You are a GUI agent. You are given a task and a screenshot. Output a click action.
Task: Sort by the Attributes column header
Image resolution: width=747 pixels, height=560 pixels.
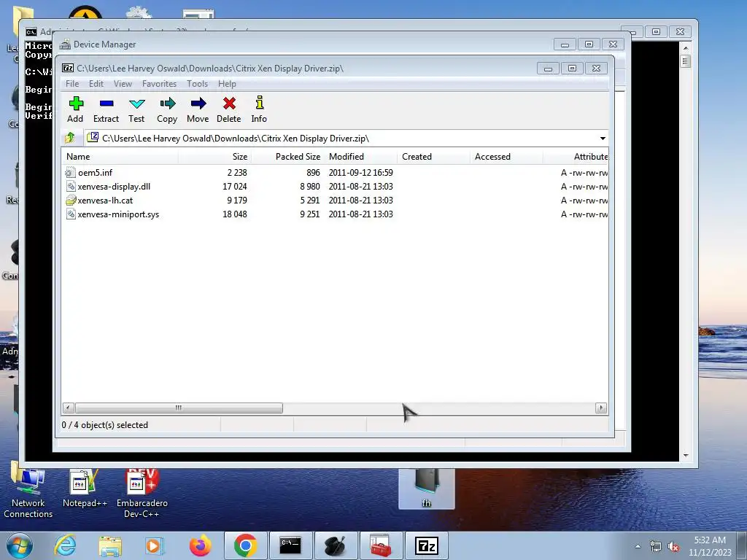coord(576,157)
